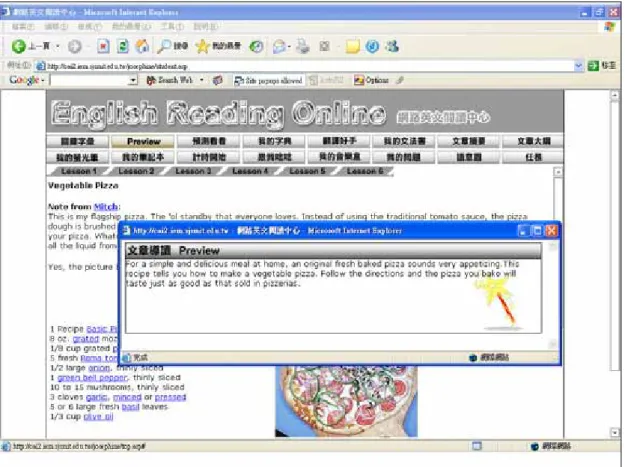The width and height of the screenshot is (625, 467).
Task: Open Google toolbar Options
Action: point(371,80)
